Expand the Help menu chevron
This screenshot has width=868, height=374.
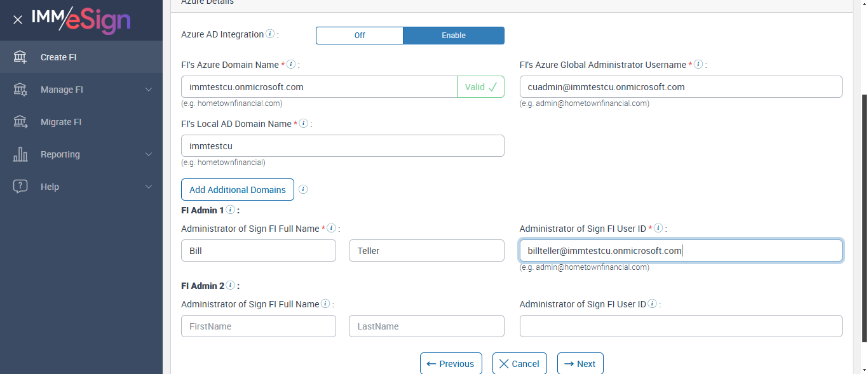[x=149, y=187]
